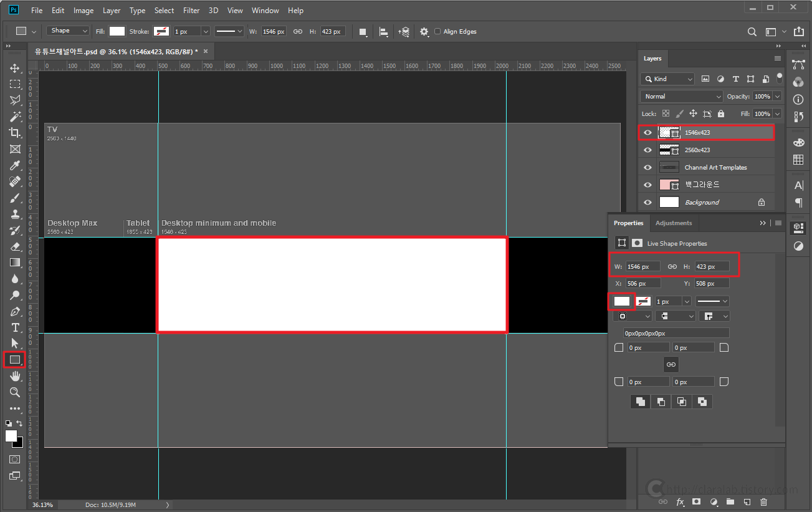Click the X position field in Properties
812x512 pixels.
tap(642, 283)
